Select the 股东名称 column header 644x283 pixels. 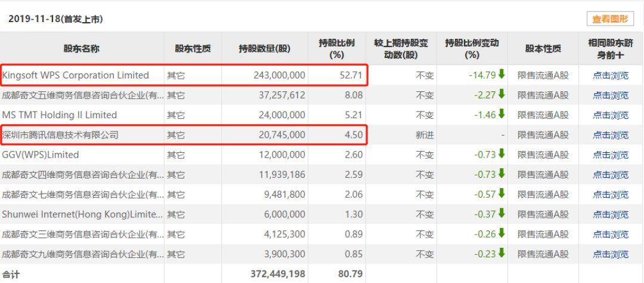pos(82,49)
